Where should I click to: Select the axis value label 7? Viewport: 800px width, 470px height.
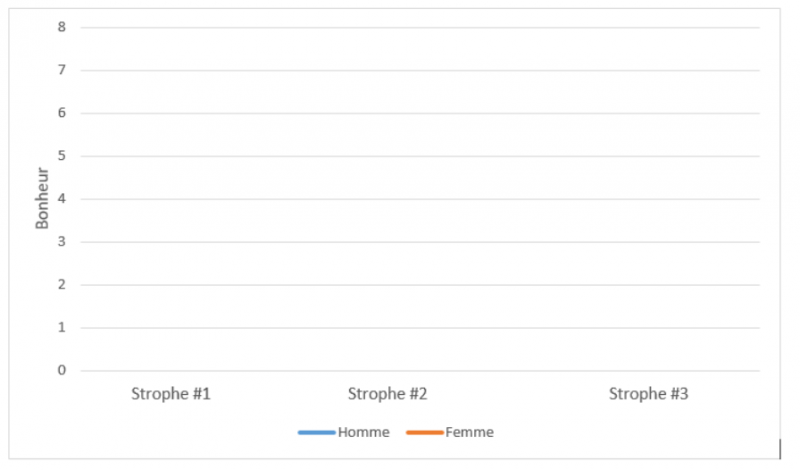tap(62, 70)
